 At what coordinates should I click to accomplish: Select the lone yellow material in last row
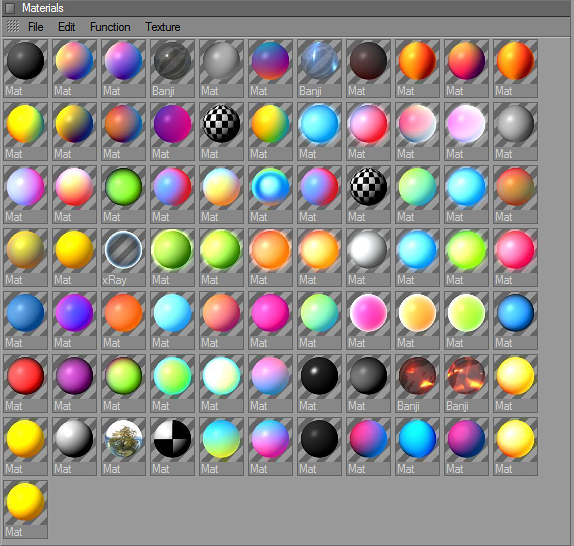25,509
